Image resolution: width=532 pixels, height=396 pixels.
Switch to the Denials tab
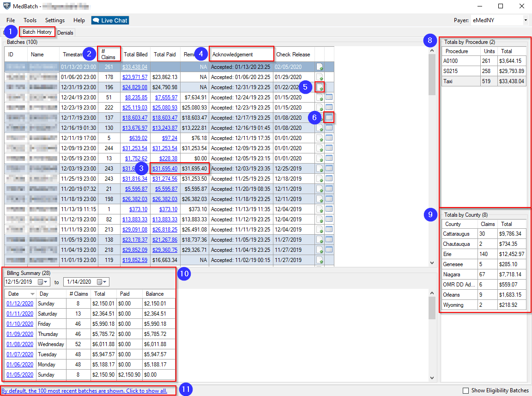(65, 32)
